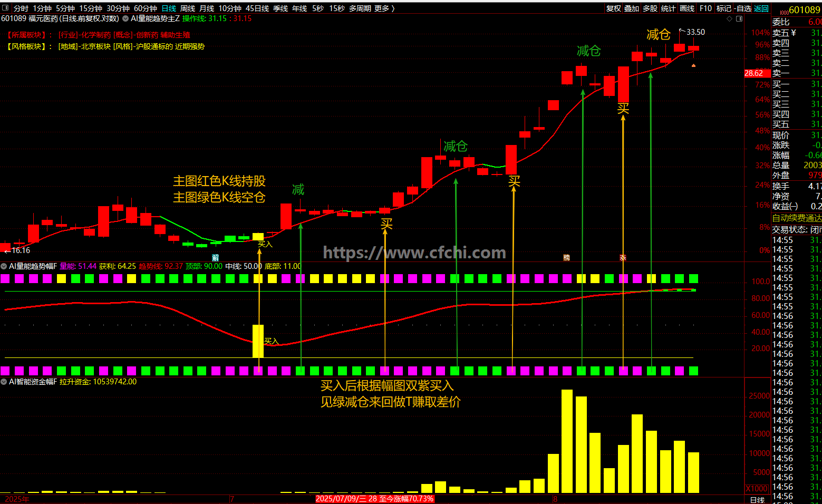The image size is (822, 504).
Task: Click the 卖五 order book row
Action: (797, 33)
